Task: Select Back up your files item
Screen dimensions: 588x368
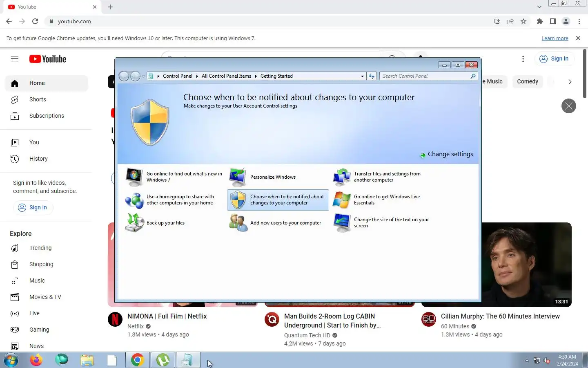Action: [x=174, y=222]
